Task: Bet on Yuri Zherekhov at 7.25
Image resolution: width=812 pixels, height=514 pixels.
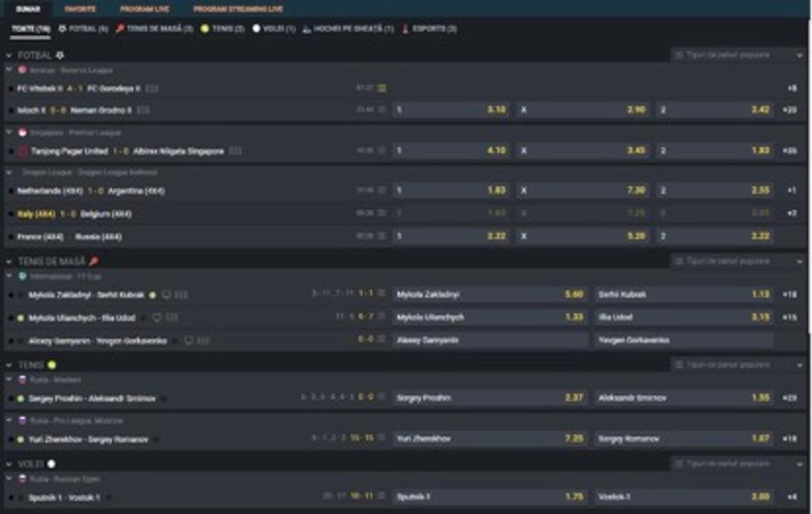Action: click(x=490, y=438)
